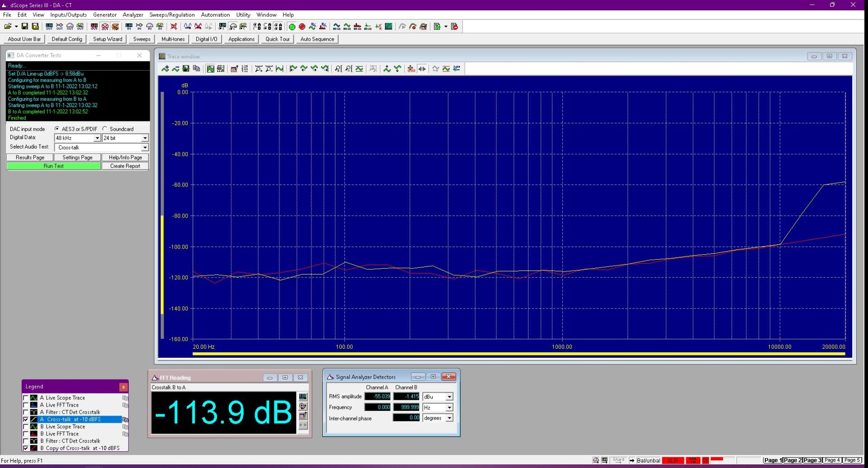Open the Hz frequency units dropdown
868x468 pixels.
(x=449, y=408)
